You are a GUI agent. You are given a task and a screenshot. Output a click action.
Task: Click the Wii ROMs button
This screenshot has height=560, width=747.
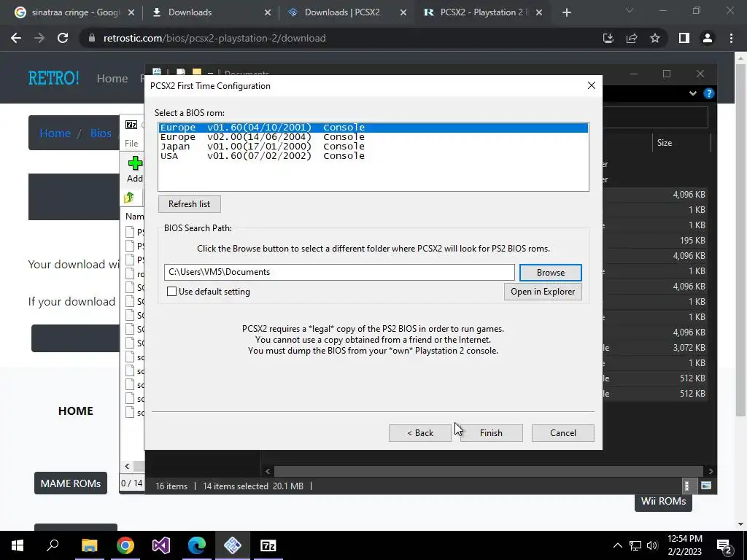pyautogui.click(x=663, y=502)
